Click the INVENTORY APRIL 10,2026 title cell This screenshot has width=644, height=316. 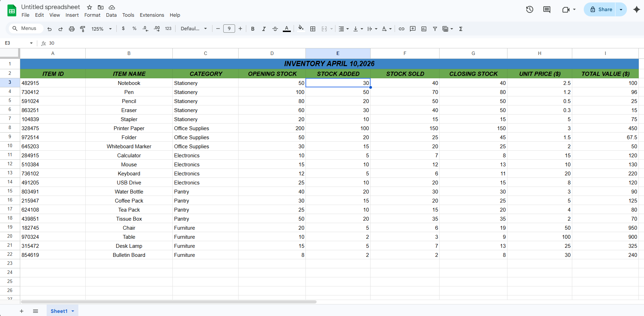point(329,64)
